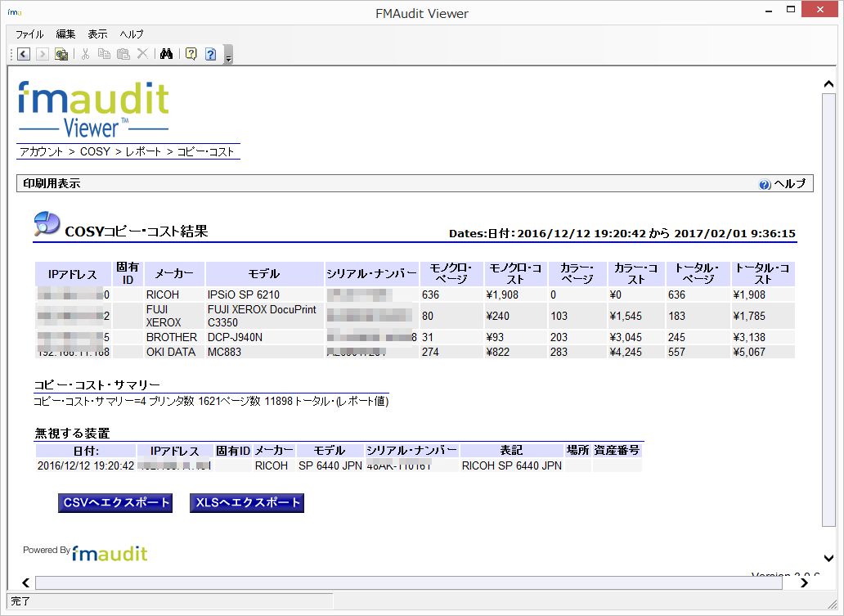This screenshot has width=844, height=616.
Task: Click the 資産番号 column header
Action: click(617, 450)
